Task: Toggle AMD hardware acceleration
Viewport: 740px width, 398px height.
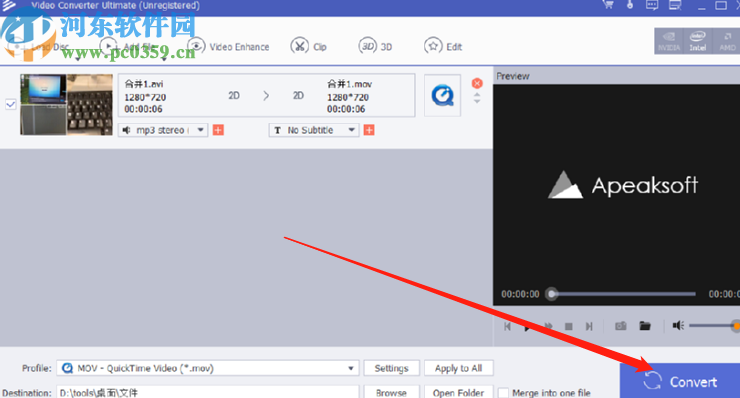Action: tap(727, 41)
